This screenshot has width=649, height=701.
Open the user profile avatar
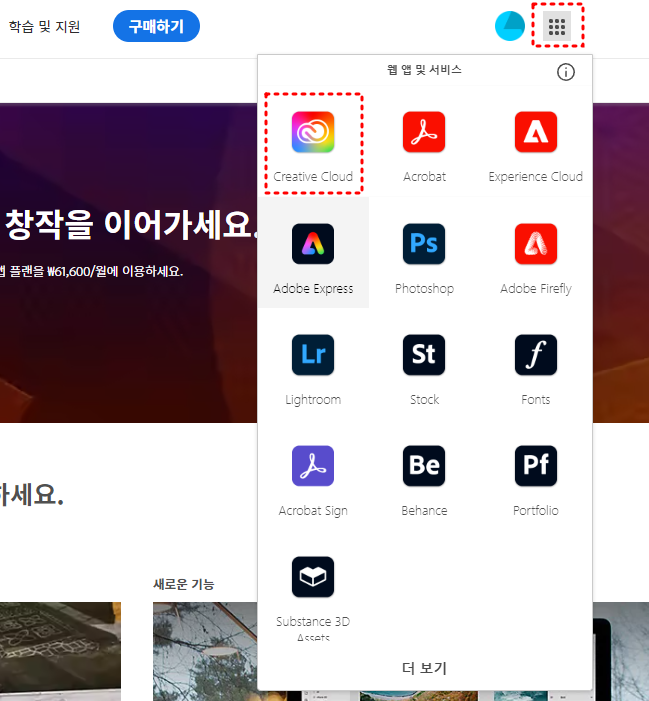(x=510, y=26)
